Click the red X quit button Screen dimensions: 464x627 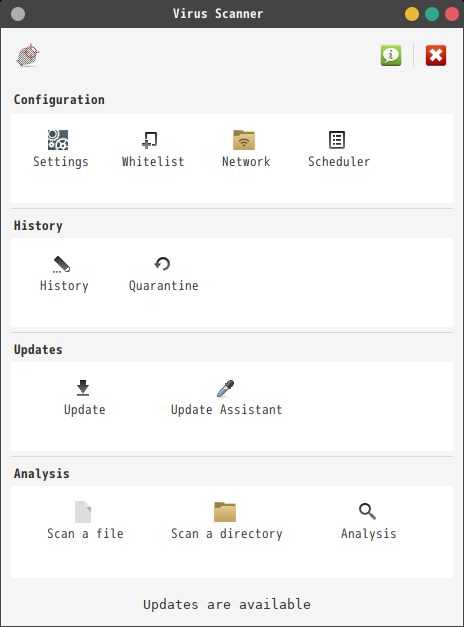[436, 55]
